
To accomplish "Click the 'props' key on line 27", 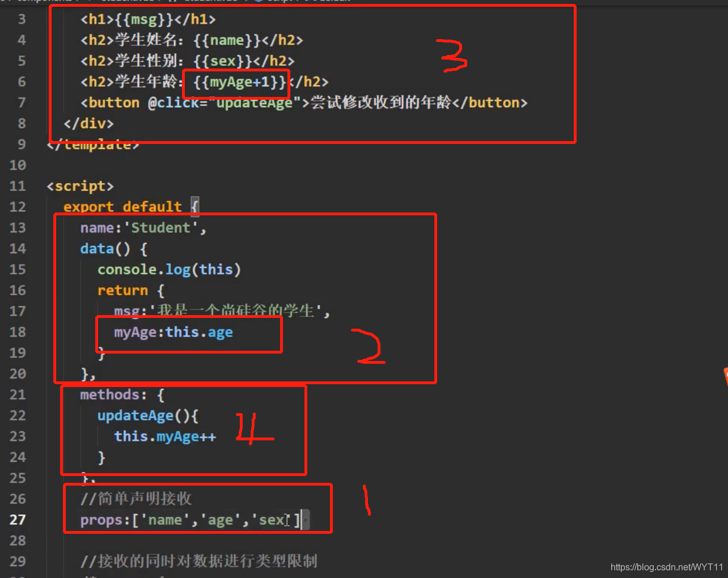I will pyautogui.click(x=101, y=520).
